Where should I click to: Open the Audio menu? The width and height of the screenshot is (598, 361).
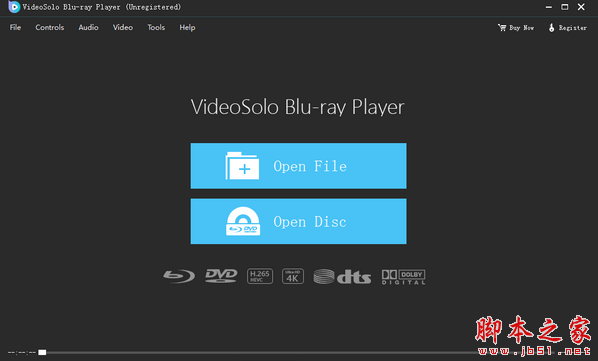pos(88,27)
